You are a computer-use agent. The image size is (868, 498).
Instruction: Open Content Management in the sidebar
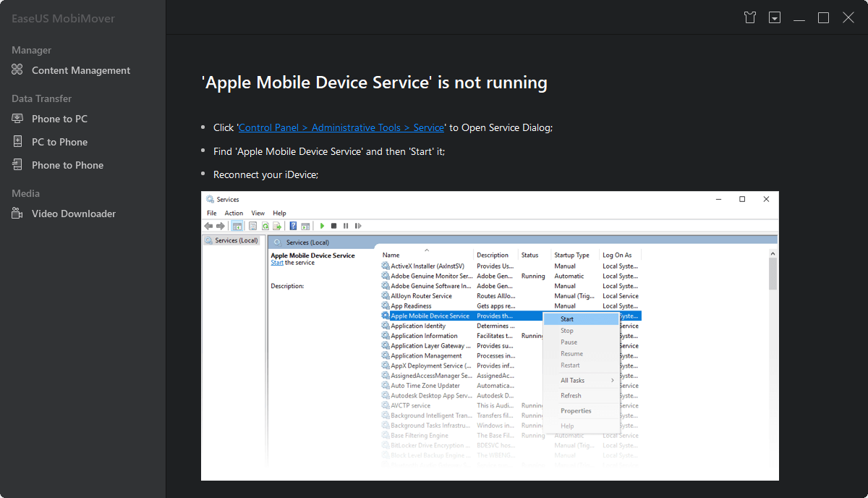80,70
